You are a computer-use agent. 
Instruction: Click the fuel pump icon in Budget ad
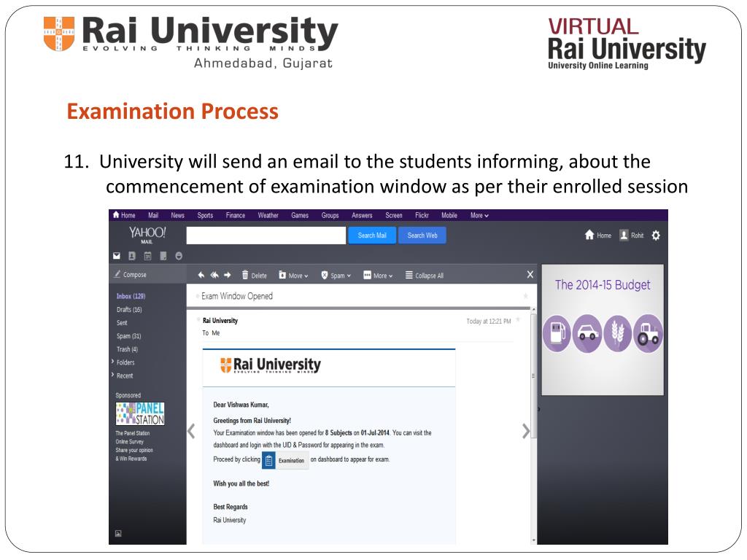click(557, 333)
